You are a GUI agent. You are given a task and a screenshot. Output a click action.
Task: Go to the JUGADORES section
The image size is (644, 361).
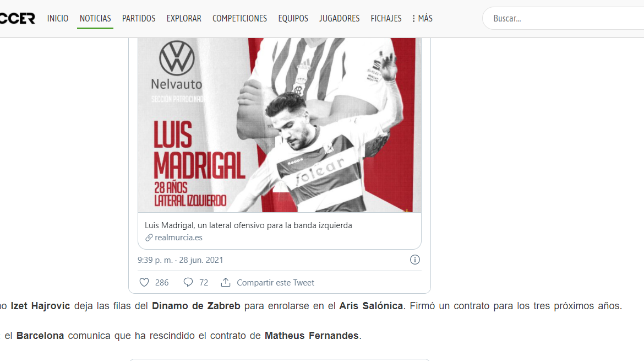pyautogui.click(x=339, y=18)
